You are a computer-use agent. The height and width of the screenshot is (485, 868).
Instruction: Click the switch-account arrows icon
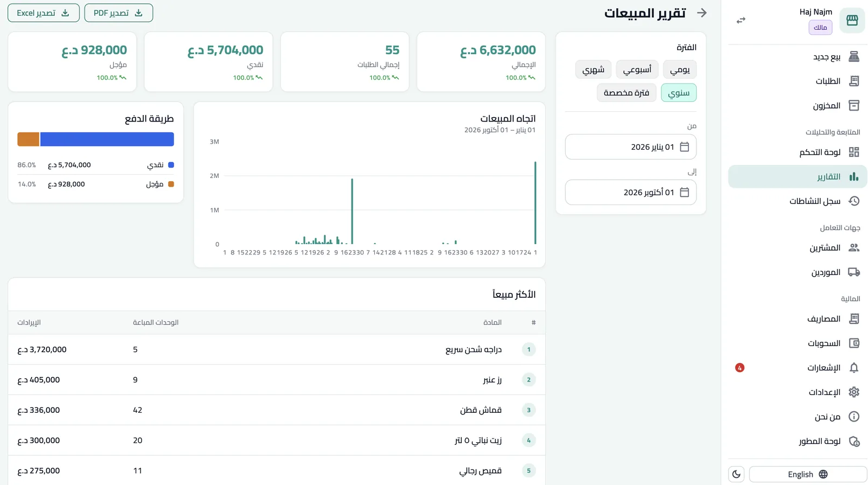pyautogui.click(x=741, y=20)
